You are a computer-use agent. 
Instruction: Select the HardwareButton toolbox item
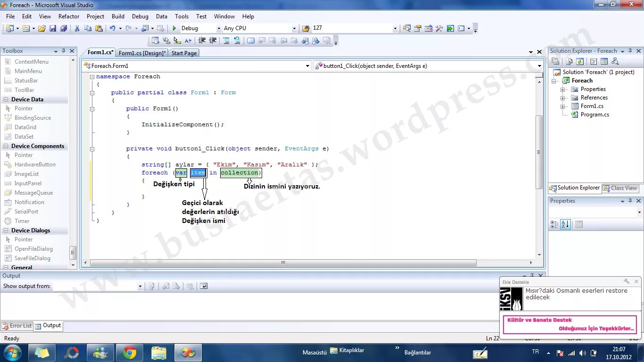click(x=35, y=165)
